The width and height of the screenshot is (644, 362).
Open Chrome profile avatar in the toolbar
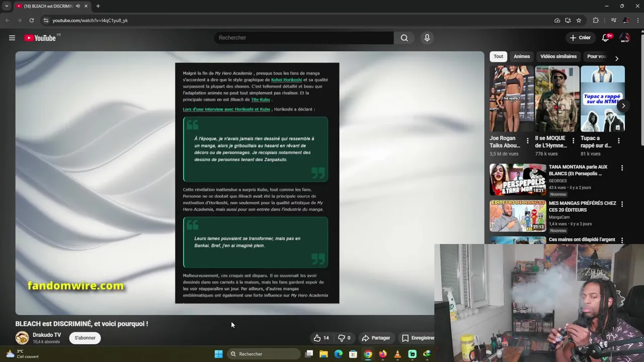pyautogui.click(x=625, y=20)
